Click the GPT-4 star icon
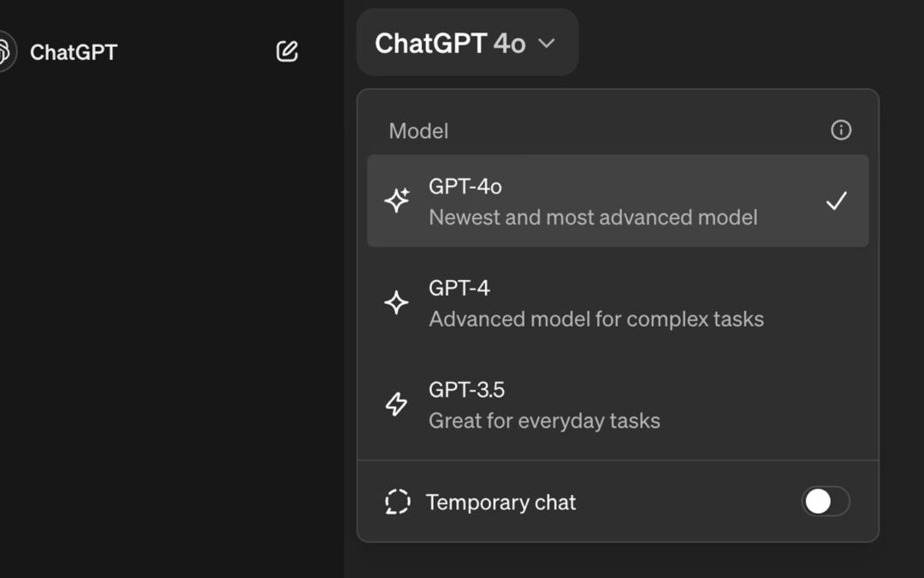Viewport: 924px width, 578px height. [x=396, y=302]
